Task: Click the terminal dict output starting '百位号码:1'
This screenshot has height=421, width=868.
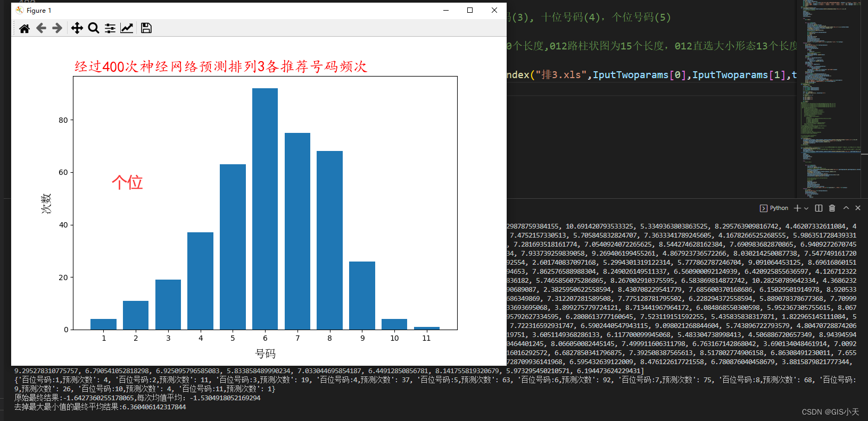Action: (435, 384)
